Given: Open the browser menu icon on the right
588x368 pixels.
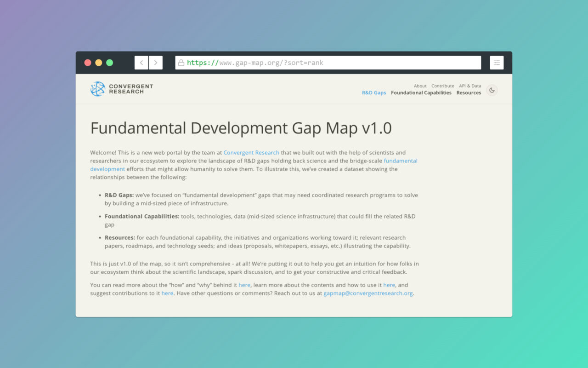Looking at the screenshot, I should 497,63.
